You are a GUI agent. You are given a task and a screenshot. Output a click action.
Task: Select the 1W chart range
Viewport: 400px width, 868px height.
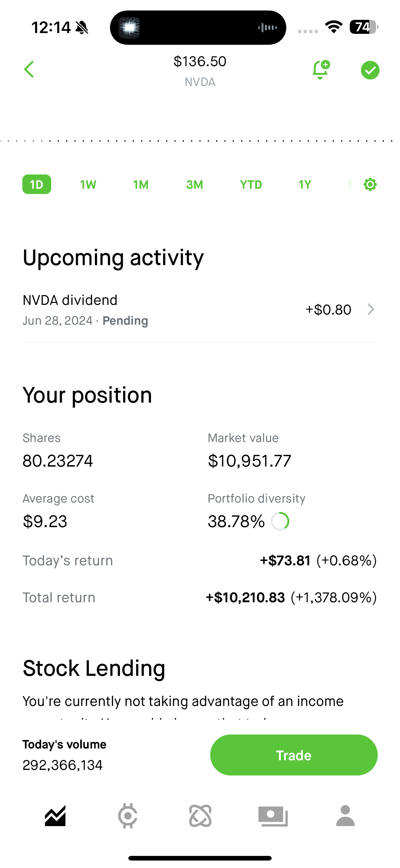tap(88, 184)
